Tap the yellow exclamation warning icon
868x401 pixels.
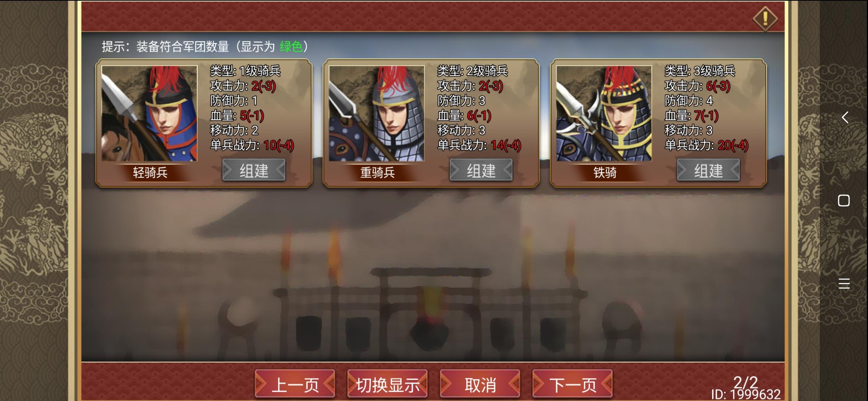765,18
